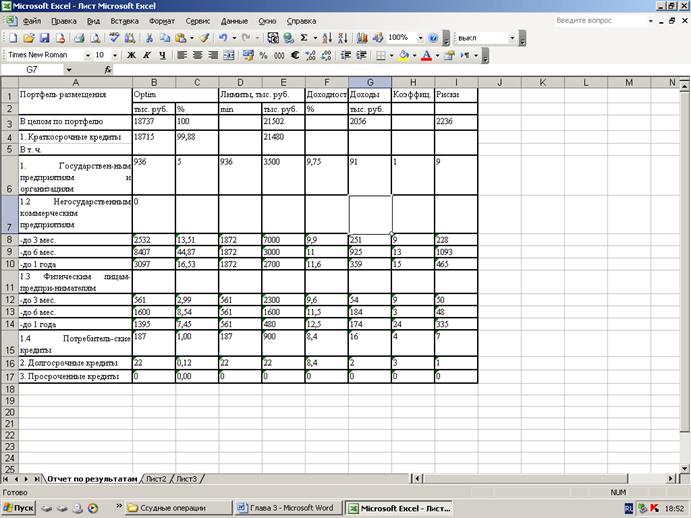The height and width of the screenshot is (518, 691).
Task: Open the fill color dropdown arrow
Action: pos(414,55)
